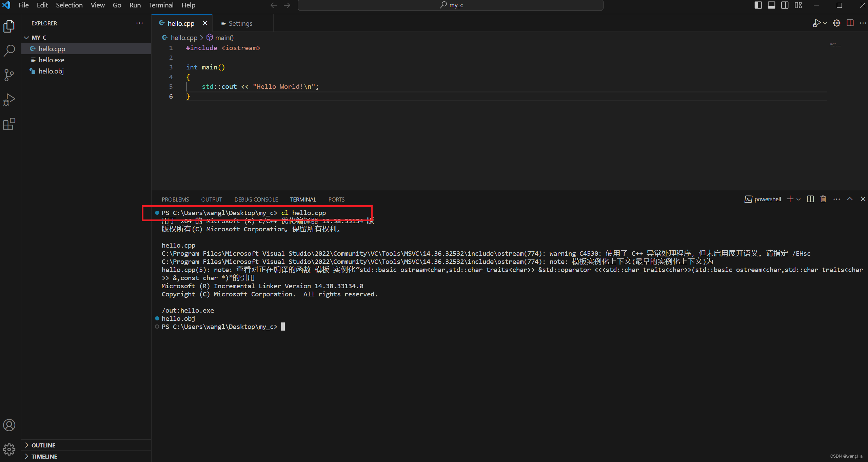
Task: Open the Search view in activity bar
Action: [9, 51]
